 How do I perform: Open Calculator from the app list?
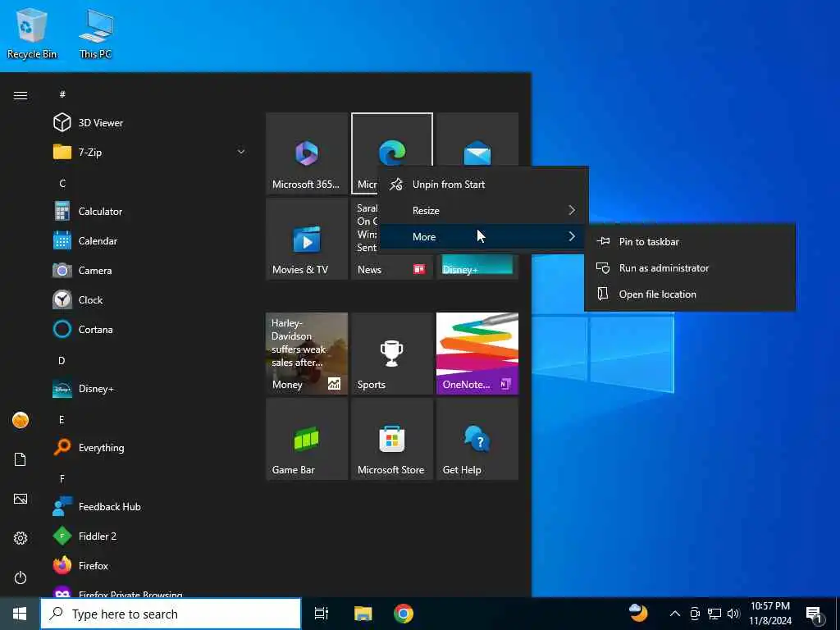[x=149, y=211]
